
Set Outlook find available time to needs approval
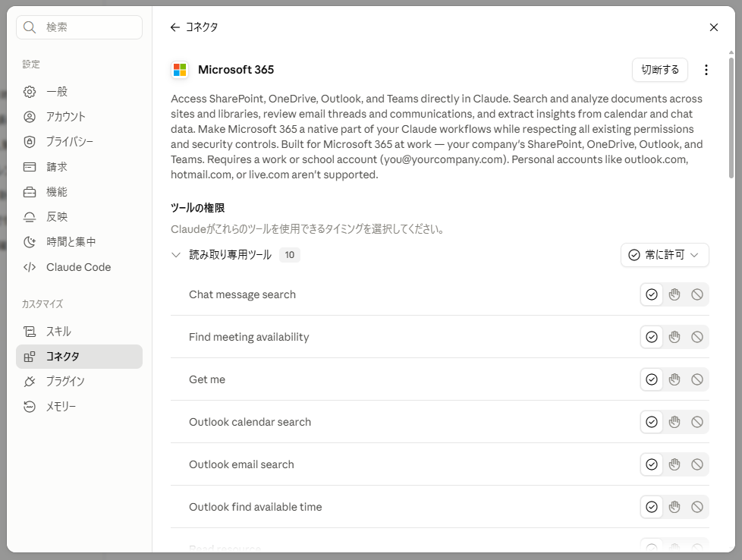[674, 507]
